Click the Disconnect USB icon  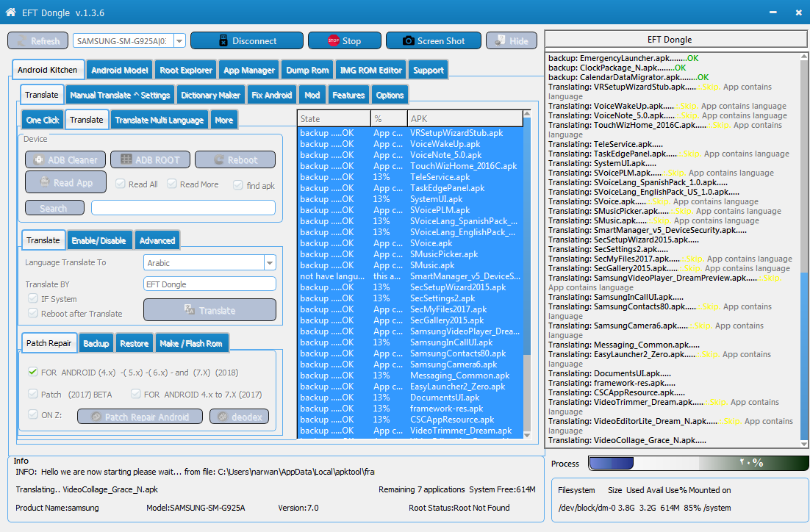223,41
